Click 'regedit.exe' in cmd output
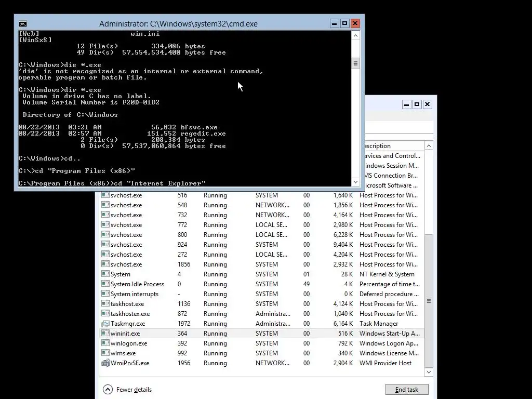Screen dimensions: 532x399 point(203,134)
